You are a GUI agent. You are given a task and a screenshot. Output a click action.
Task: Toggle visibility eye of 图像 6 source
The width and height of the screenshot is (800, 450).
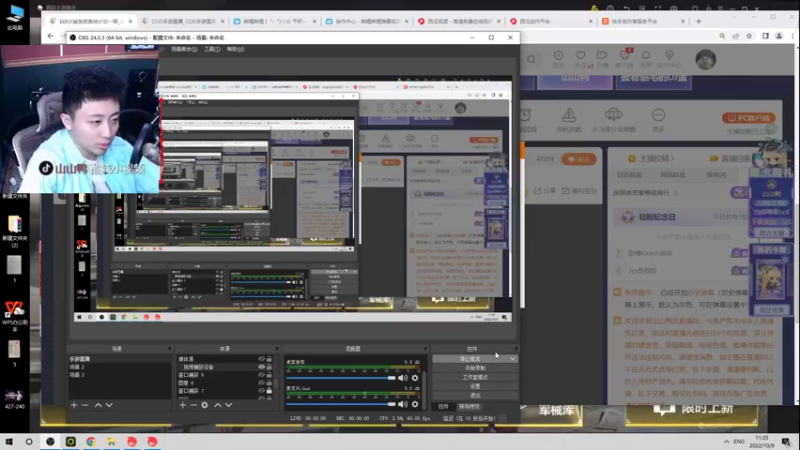pos(262,383)
